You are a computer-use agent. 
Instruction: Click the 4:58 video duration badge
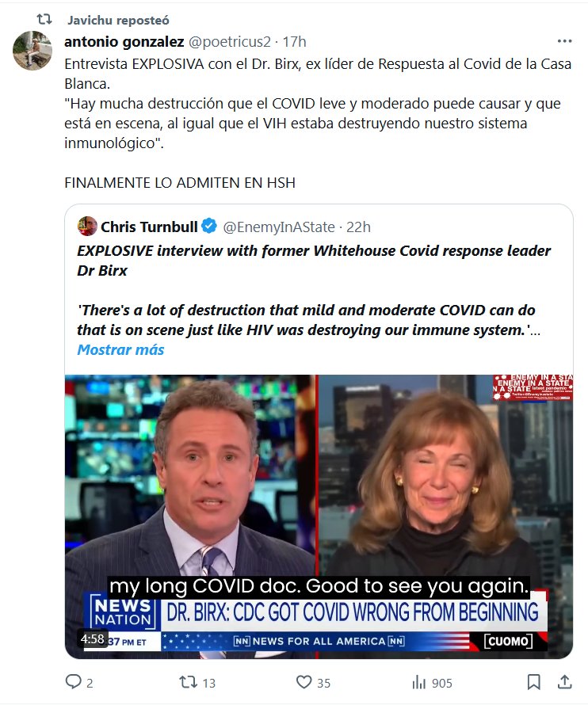93,639
